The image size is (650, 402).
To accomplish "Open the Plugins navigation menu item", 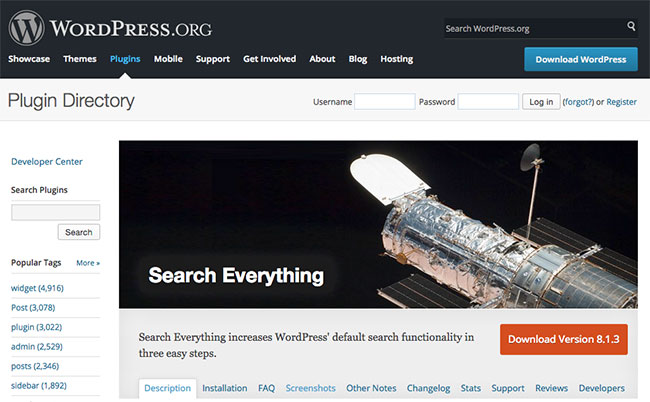I will pos(125,59).
